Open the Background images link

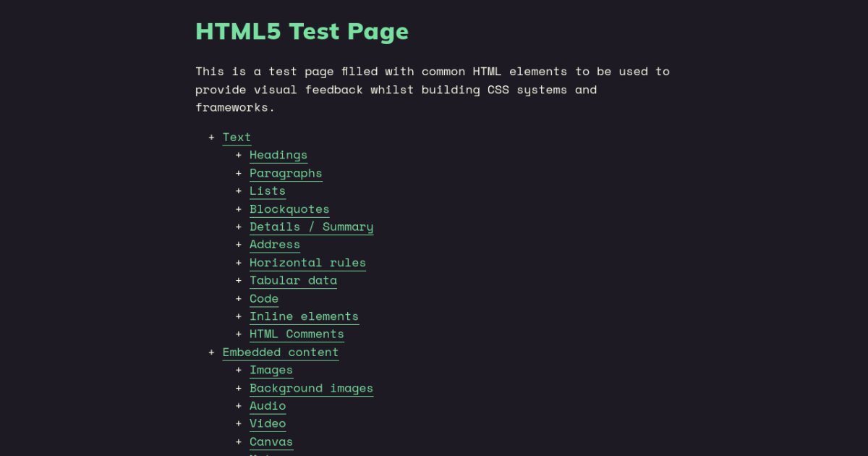coord(311,388)
